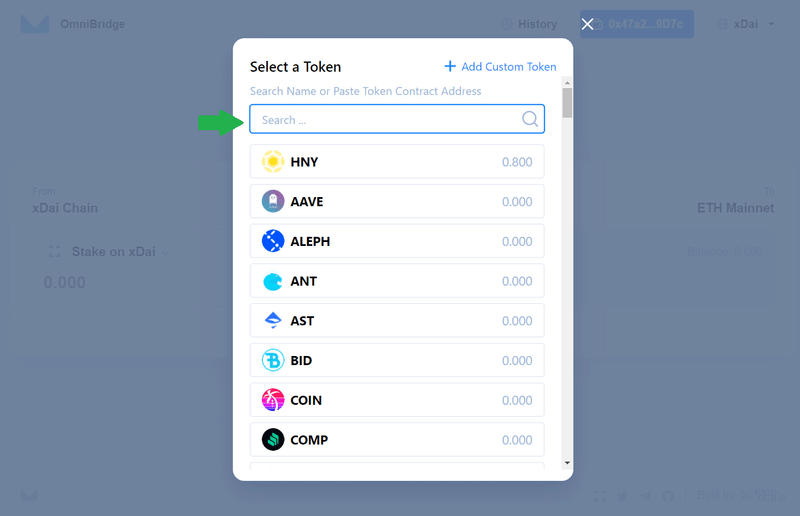The height and width of the screenshot is (516, 800).
Task: Click the magnifier icon in search box
Action: click(x=530, y=119)
